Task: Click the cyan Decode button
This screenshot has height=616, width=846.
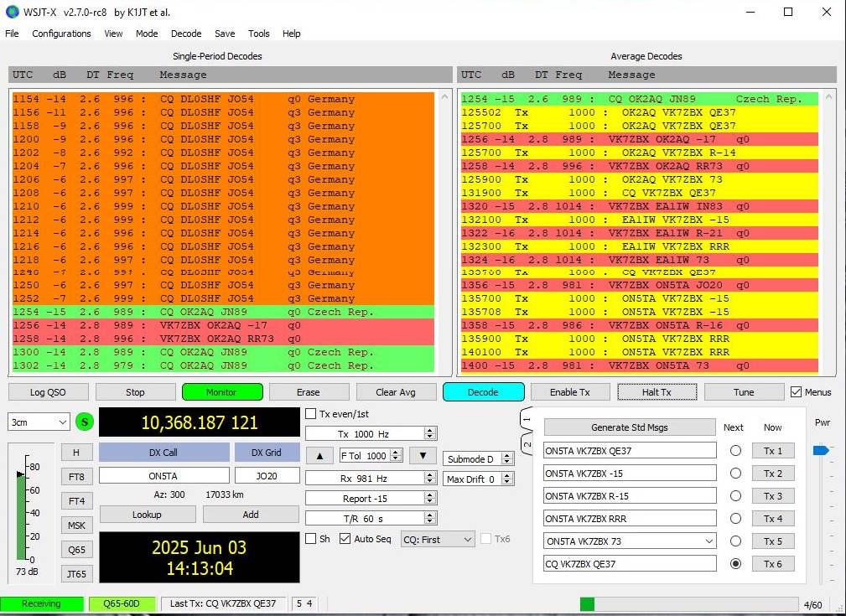Action: pos(483,392)
